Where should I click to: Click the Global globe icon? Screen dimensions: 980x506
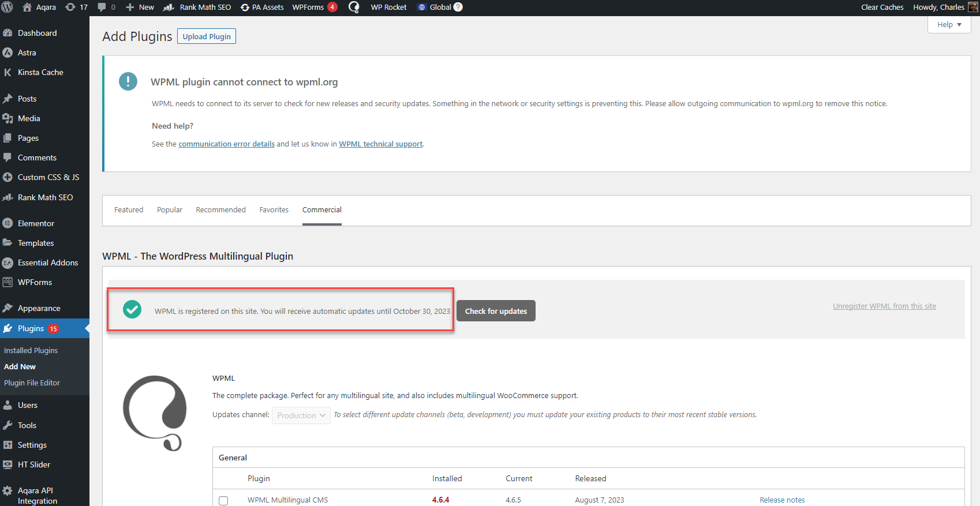(422, 7)
